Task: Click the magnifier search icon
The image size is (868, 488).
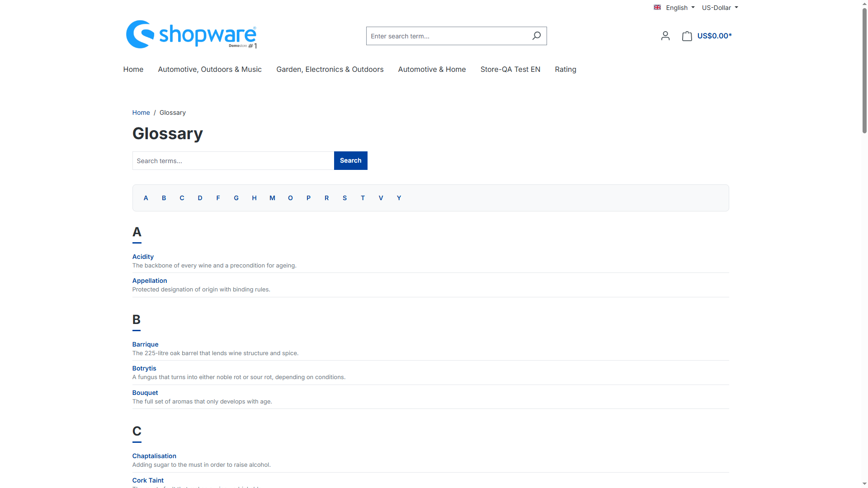Action: 536,36
